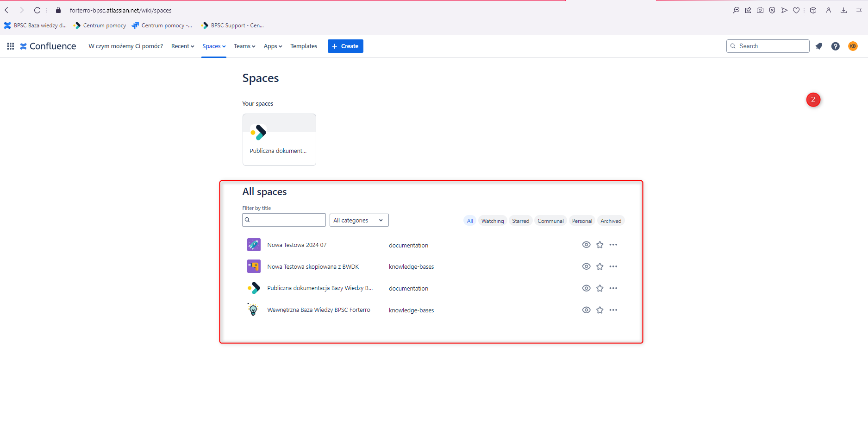Open BPSC Support bookmark in bookmarks bar
The width and height of the screenshot is (868, 437).
tap(233, 25)
